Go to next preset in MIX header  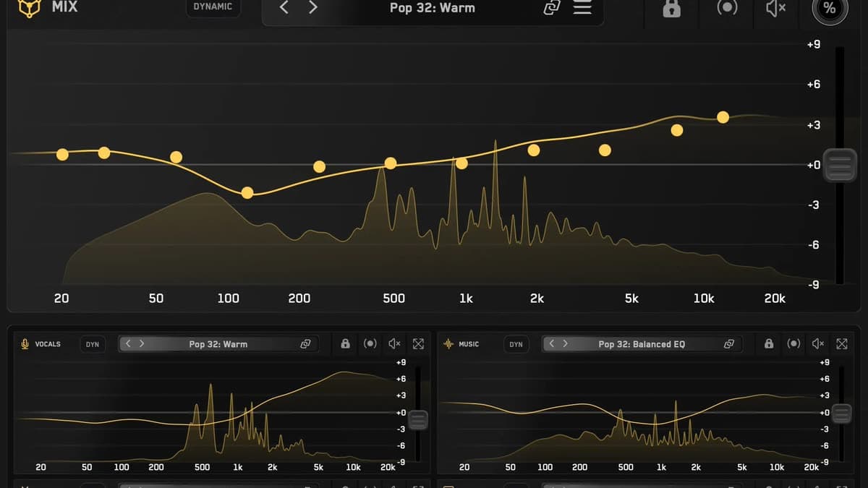312,8
